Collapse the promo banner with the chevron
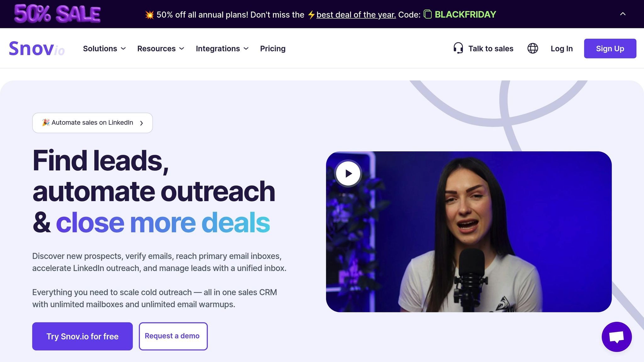Image resolution: width=644 pixels, height=362 pixels. click(623, 14)
